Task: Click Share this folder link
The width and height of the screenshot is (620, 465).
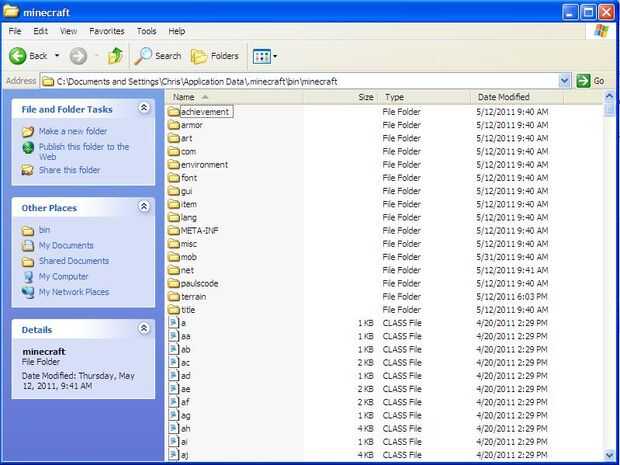Action: point(70,170)
